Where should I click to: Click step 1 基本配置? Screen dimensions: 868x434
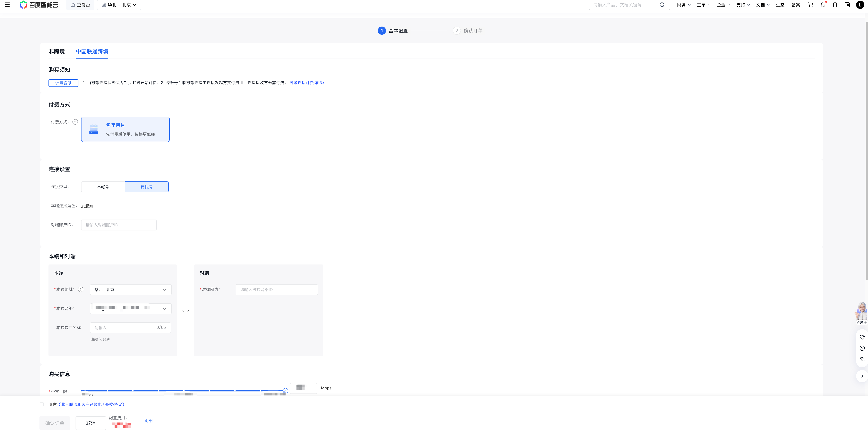click(393, 31)
